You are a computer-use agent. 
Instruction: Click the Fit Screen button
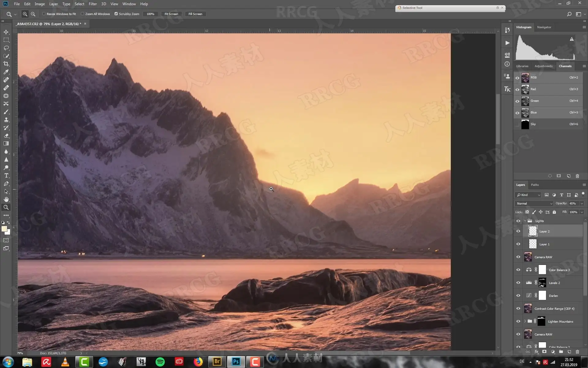click(x=171, y=14)
